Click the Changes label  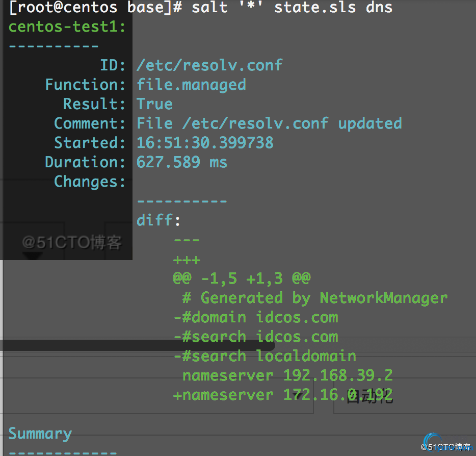(x=90, y=182)
